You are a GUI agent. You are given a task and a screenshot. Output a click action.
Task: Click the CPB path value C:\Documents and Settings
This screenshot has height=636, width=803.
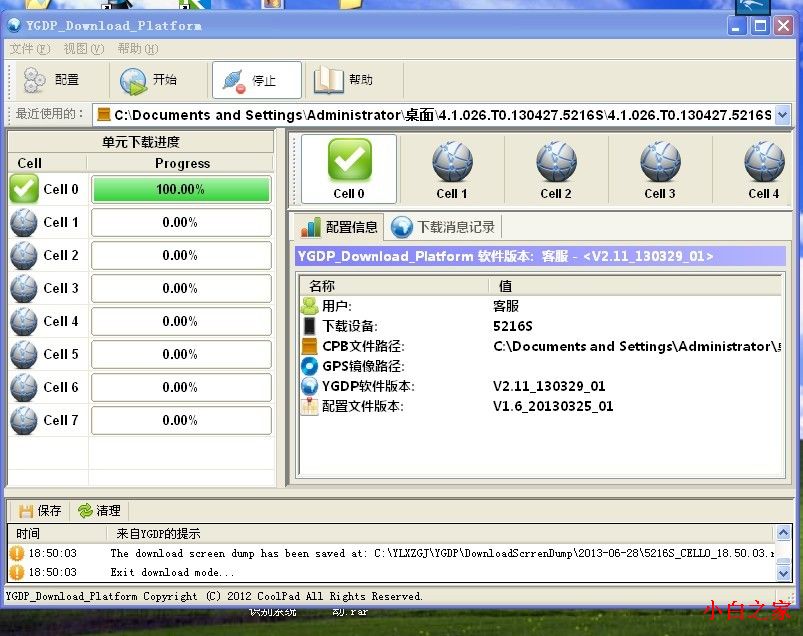click(637, 346)
